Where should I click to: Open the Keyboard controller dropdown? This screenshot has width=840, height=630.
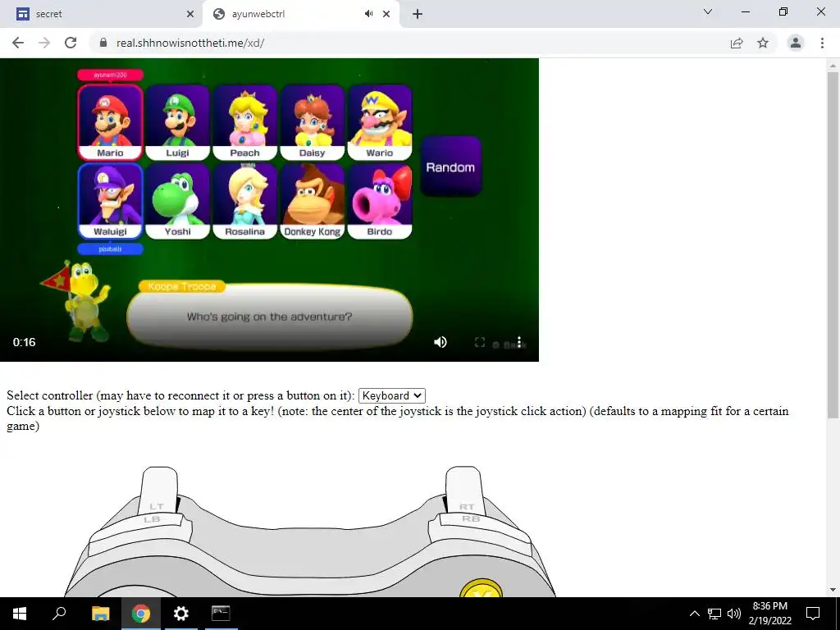[x=391, y=396]
